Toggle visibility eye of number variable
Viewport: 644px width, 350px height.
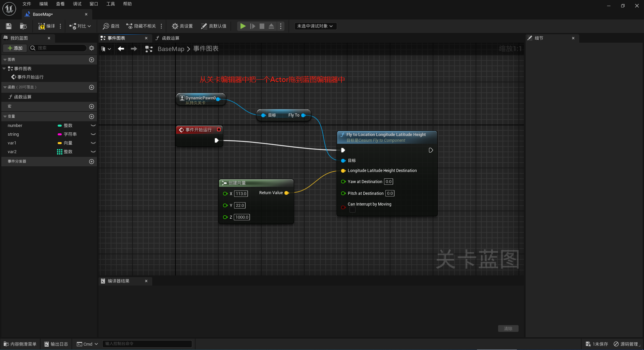coord(93,126)
